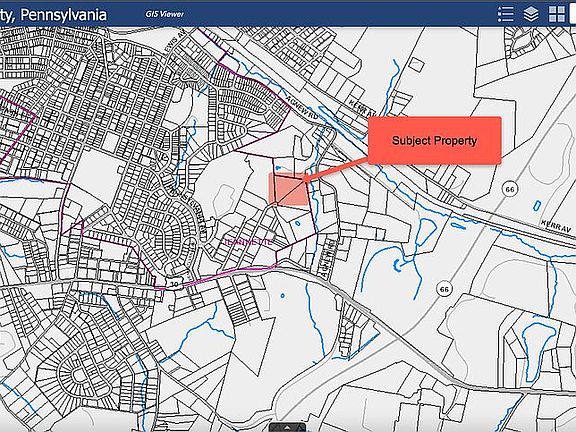Click the Subject Property callout box
This screenshot has width=576, height=432.
click(435, 140)
